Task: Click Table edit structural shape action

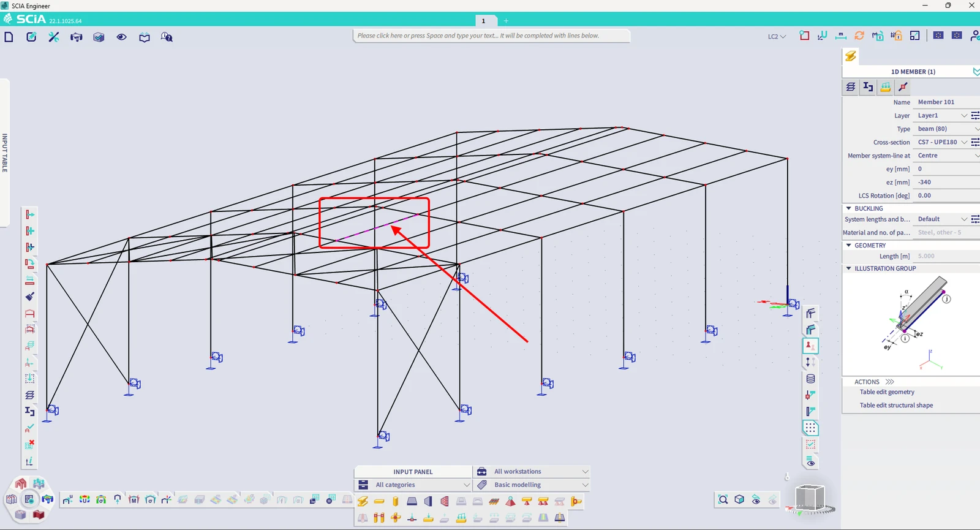Action: 896,405
